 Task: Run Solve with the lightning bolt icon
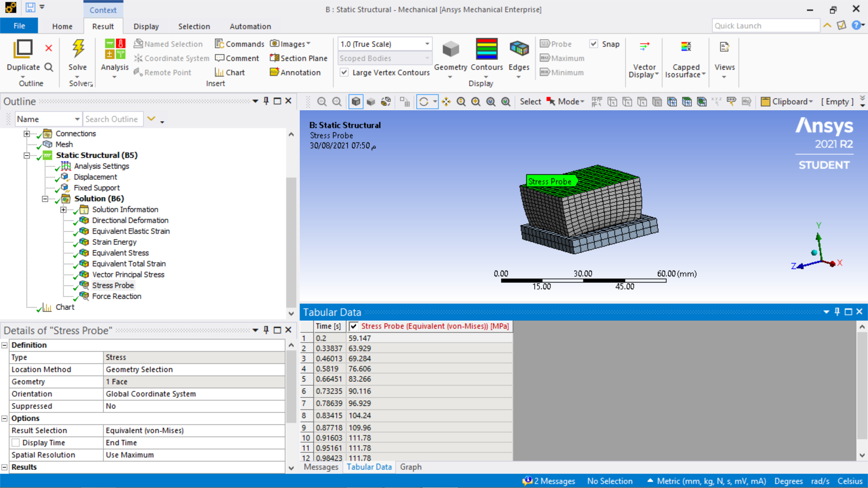[x=78, y=49]
